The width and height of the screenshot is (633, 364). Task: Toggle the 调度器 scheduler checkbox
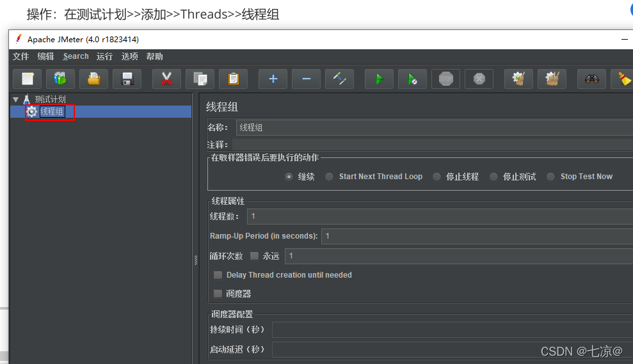tap(218, 294)
